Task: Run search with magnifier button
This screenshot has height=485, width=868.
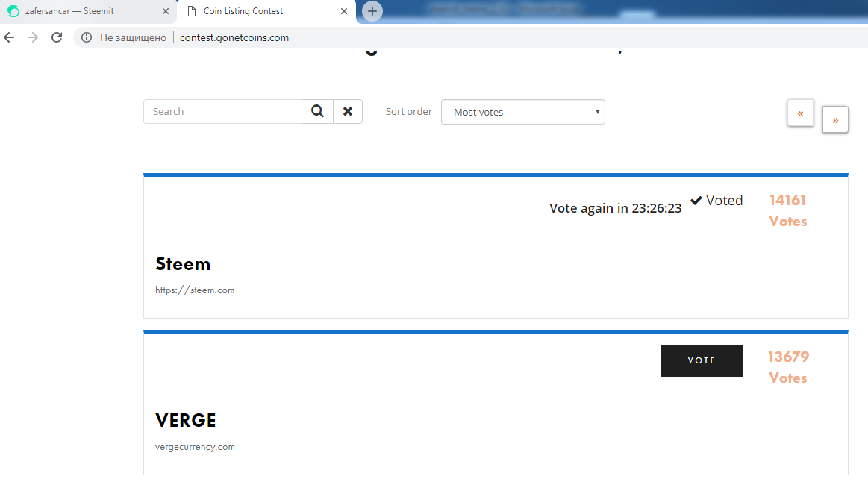Action: 317,112
